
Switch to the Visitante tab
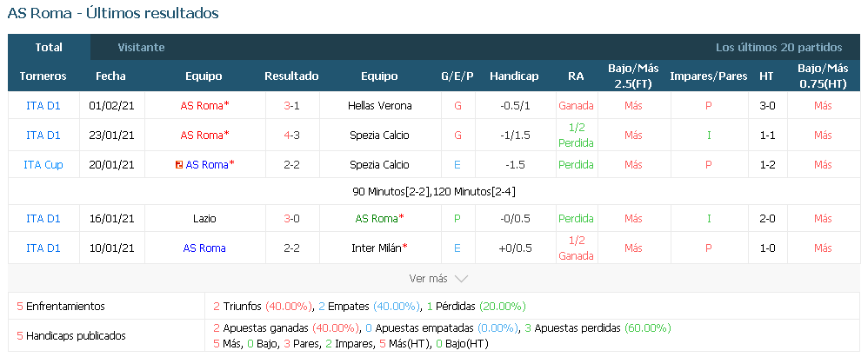point(141,48)
